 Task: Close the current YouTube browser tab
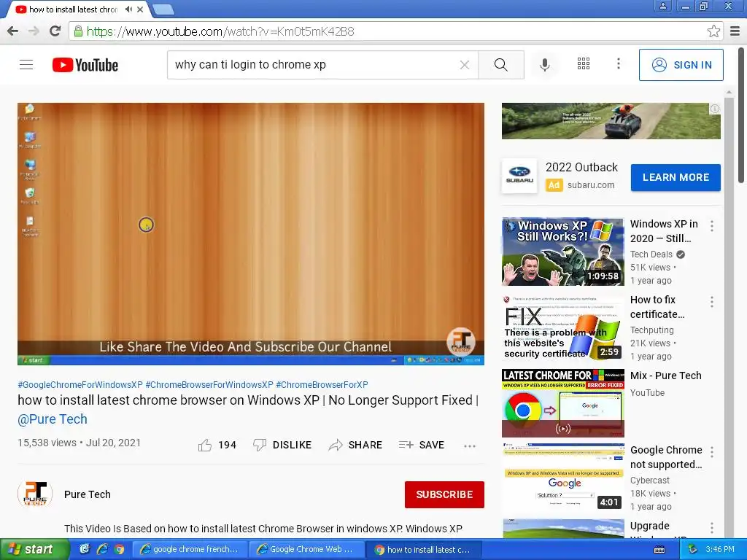pos(140,9)
